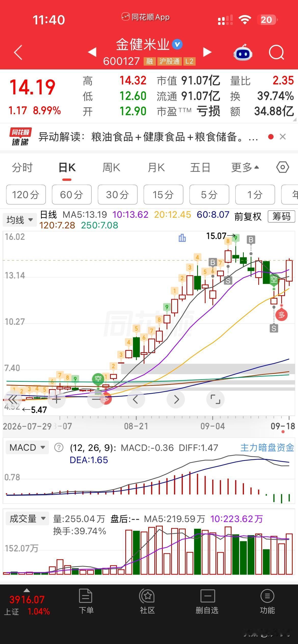Open the 筹码 chip distribution button

[281, 216]
